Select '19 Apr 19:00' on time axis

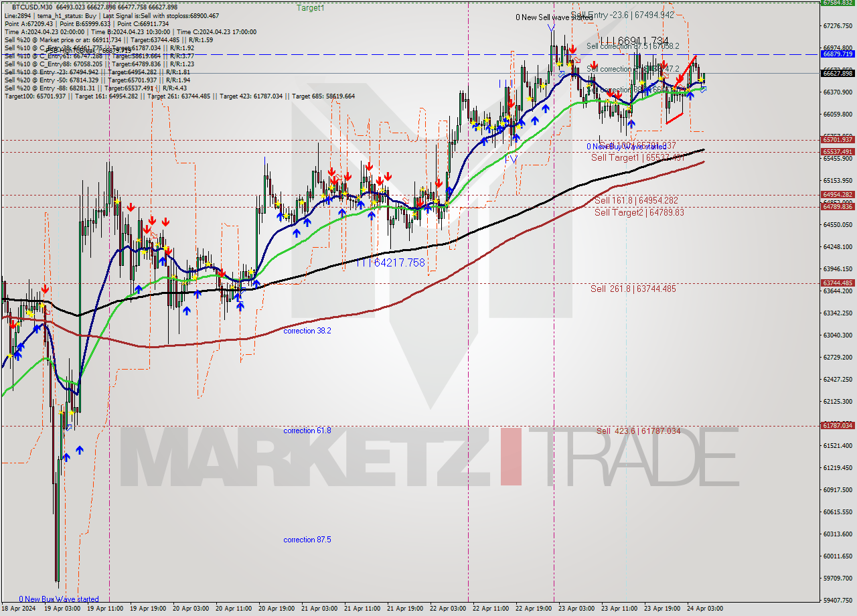tap(147, 609)
